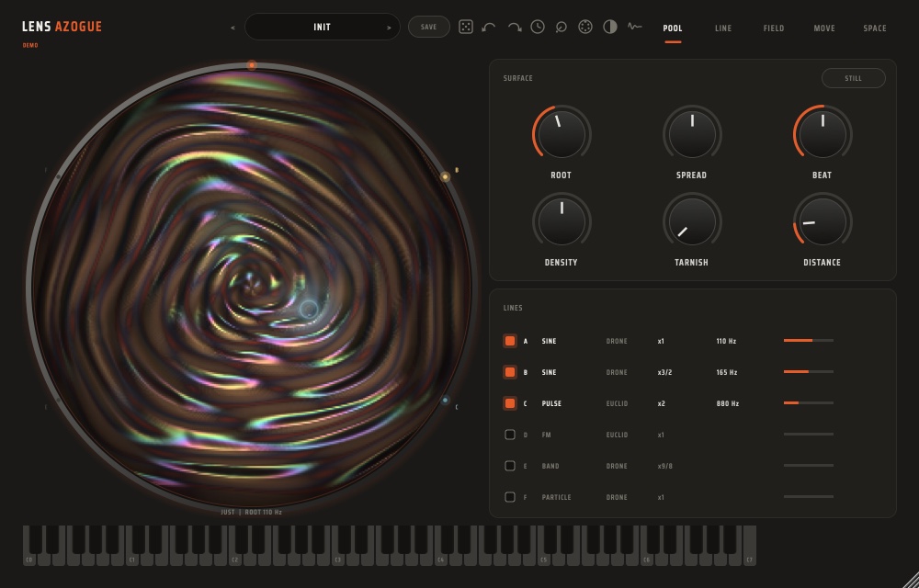
Task: Undo the last change with the undo arrow
Action: pos(489,27)
